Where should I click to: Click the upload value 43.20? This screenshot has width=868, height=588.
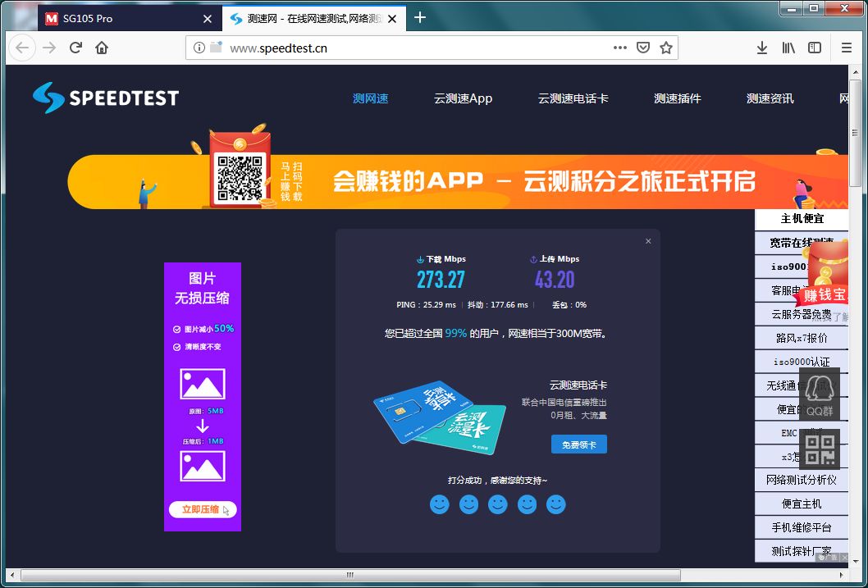click(x=555, y=280)
